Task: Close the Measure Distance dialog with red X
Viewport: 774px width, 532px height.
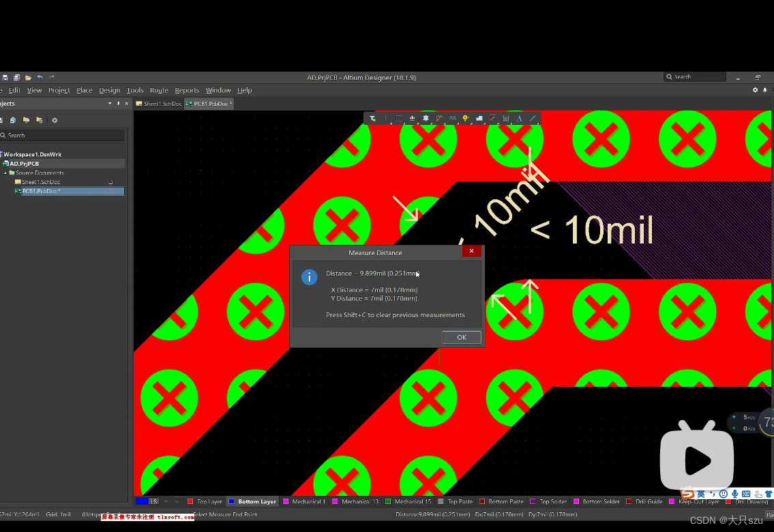Action: point(471,251)
